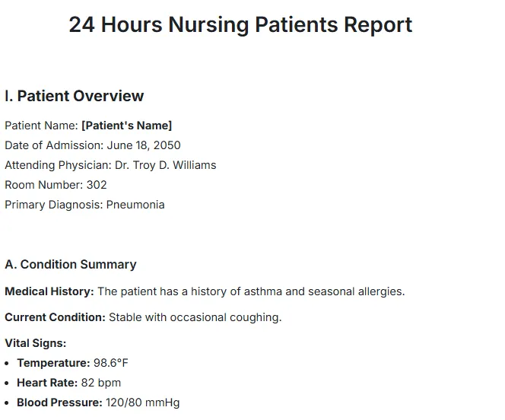
Task: Click the Stable with occasional coughing text
Action: 195,317
